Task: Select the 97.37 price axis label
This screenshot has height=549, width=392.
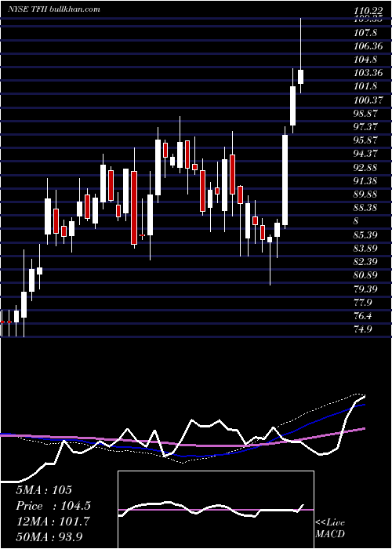Action: click(365, 127)
